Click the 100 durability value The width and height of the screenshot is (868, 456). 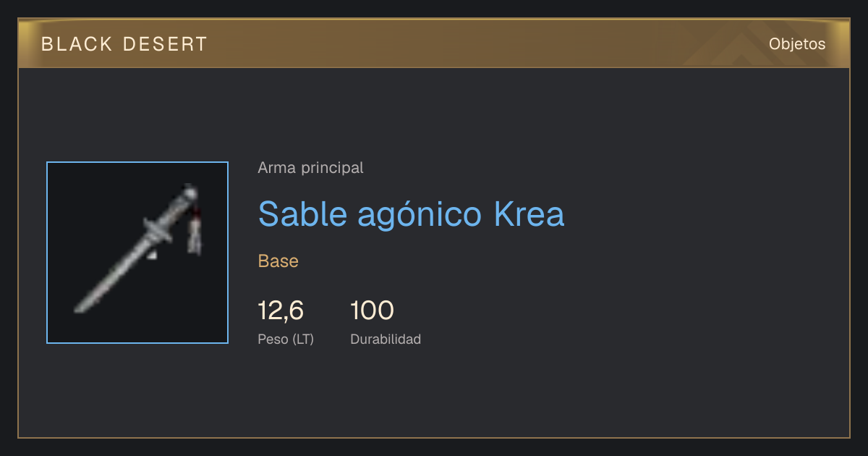coord(372,311)
